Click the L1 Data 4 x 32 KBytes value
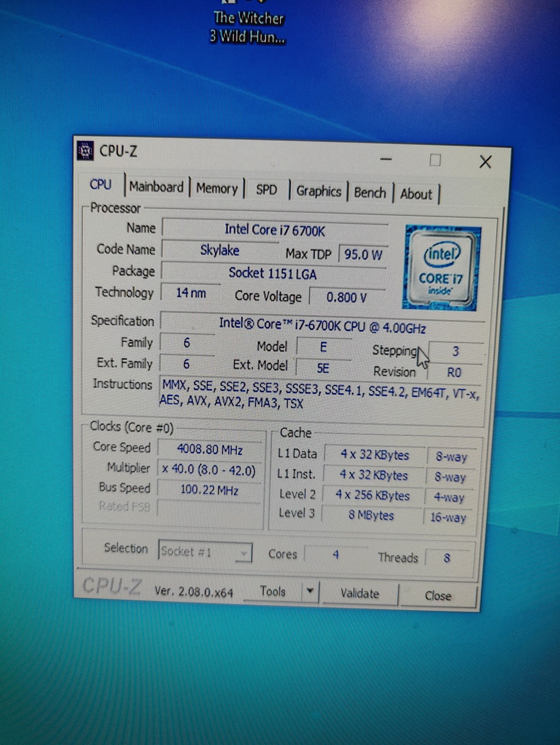 pos(375,455)
